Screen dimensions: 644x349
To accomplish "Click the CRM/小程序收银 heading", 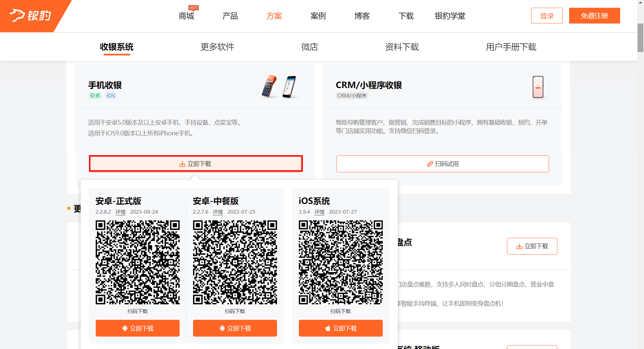I will [369, 85].
